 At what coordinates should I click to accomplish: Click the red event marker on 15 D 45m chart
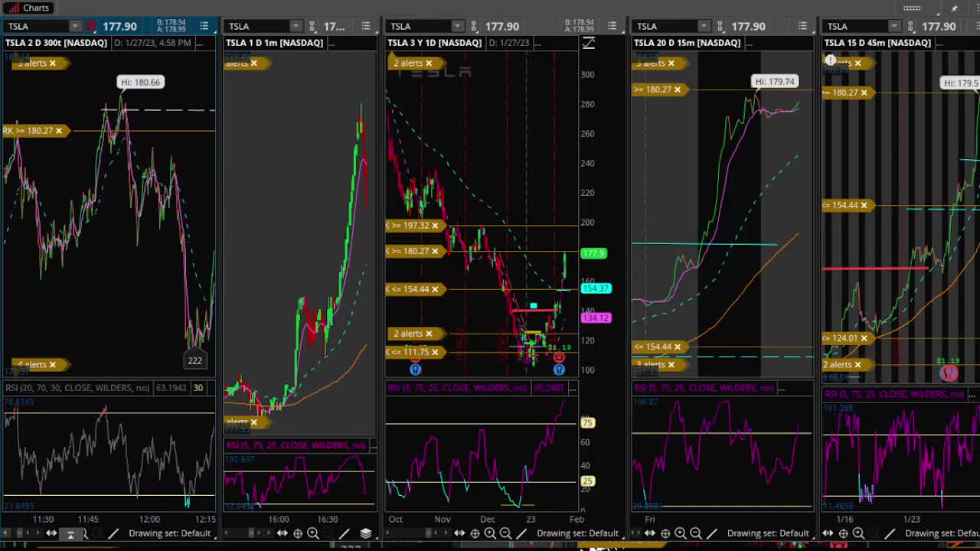point(949,373)
